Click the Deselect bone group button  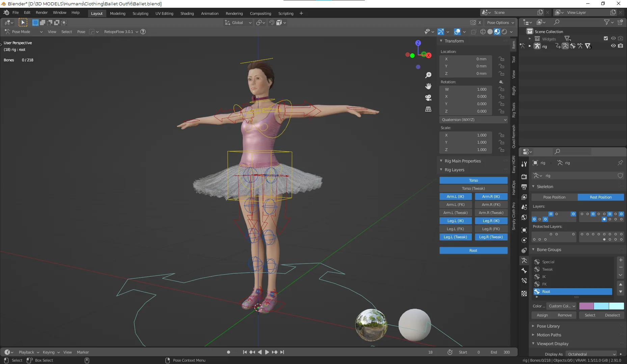pyautogui.click(x=612, y=315)
